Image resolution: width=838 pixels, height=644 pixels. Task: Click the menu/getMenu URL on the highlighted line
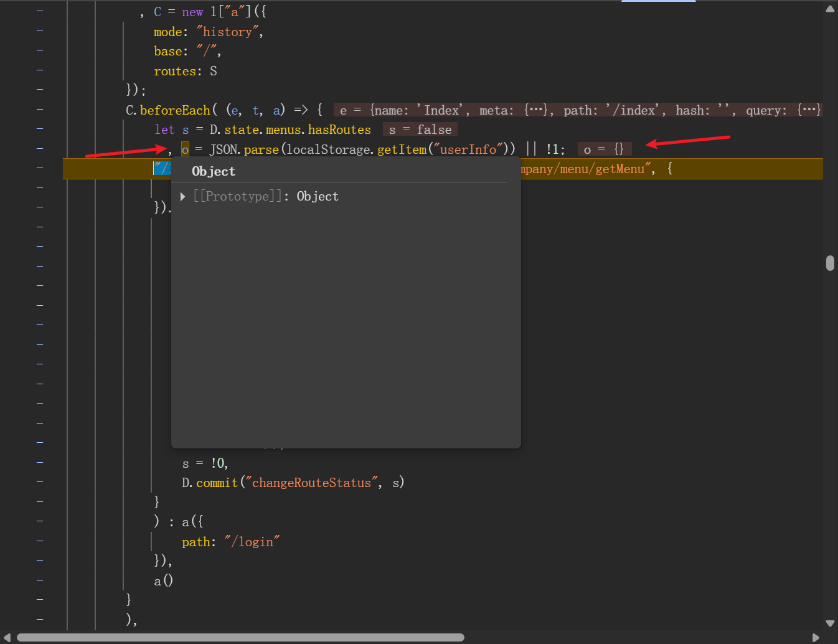click(x=585, y=169)
